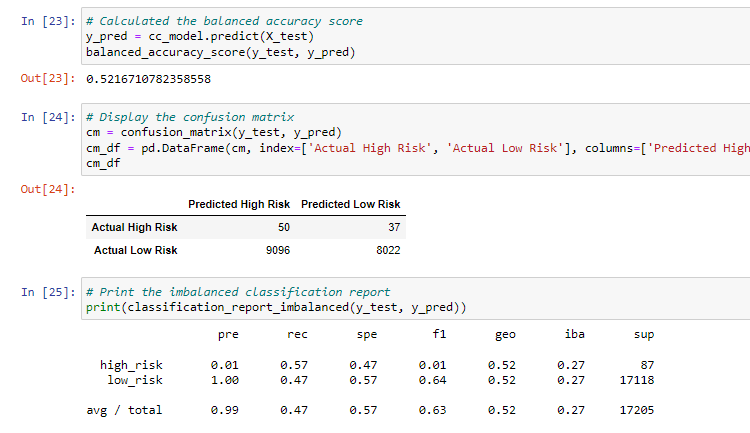Click the 'iba' column heading in report

coord(574,334)
